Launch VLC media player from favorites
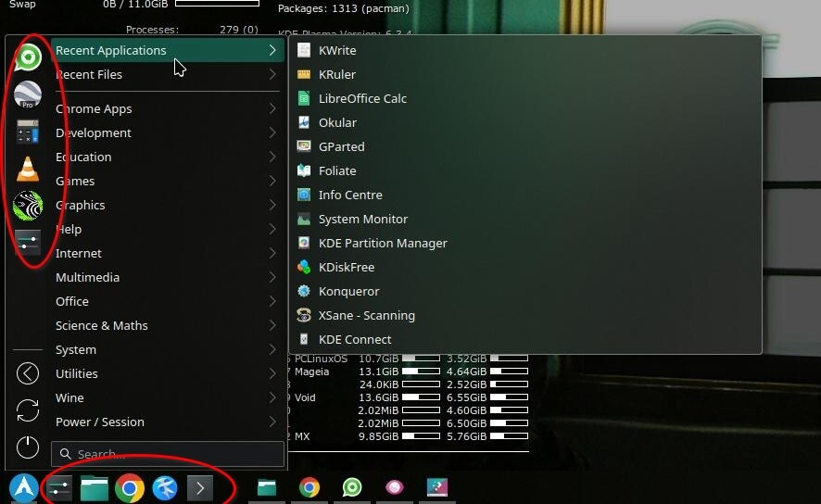Screen dimensions: 821x504 point(28,169)
